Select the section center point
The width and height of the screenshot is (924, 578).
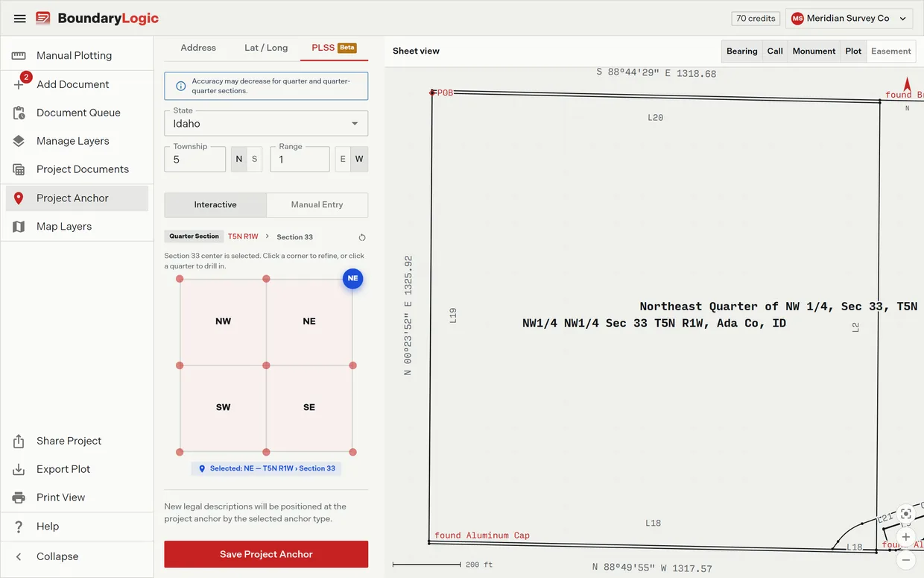(266, 365)
